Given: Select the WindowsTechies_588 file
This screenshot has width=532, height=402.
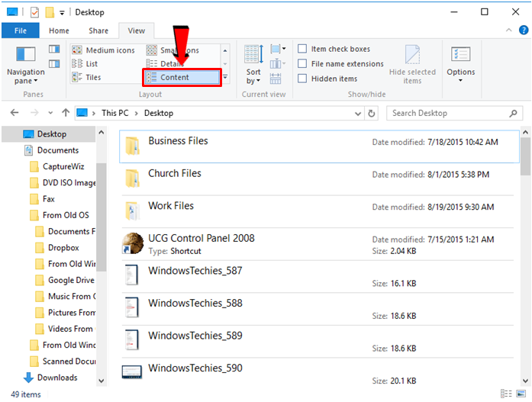Looking at the screenshot, I should point(318,309).
